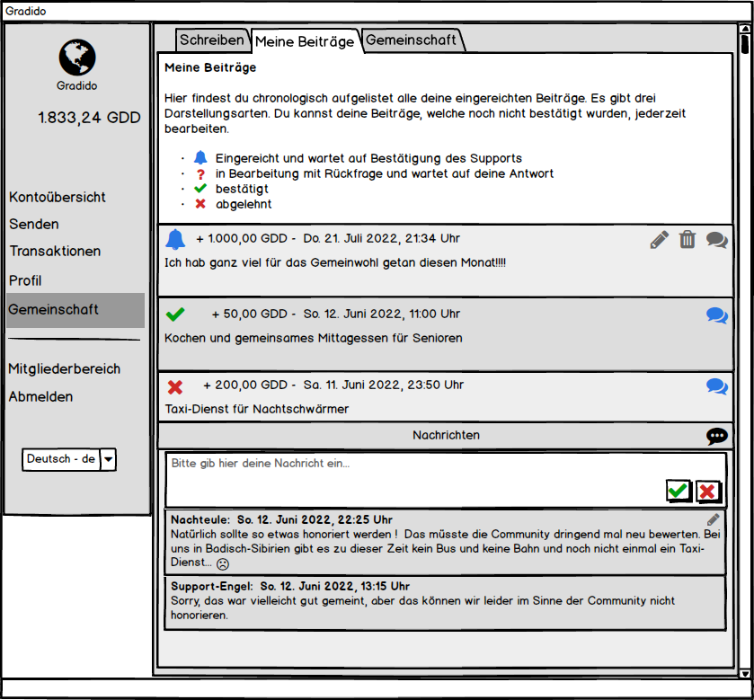
Task: Click Abmelden to log out
Action: coord(40,396)
